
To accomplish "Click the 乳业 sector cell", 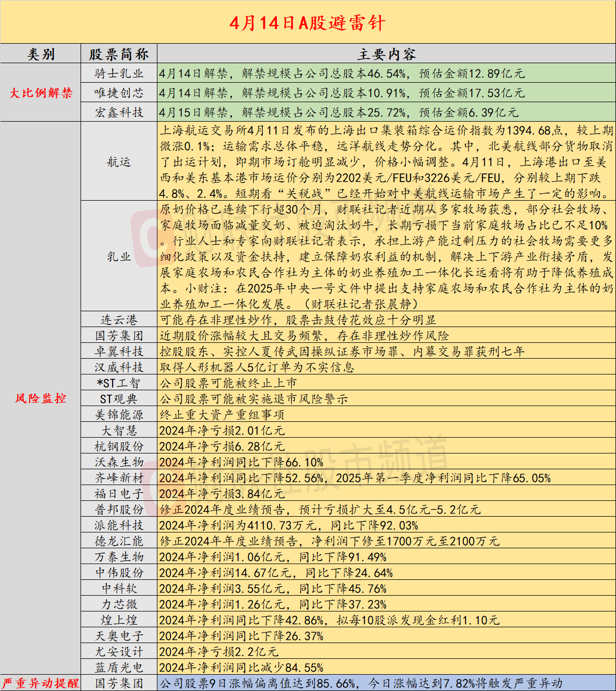I will point(119,256).
